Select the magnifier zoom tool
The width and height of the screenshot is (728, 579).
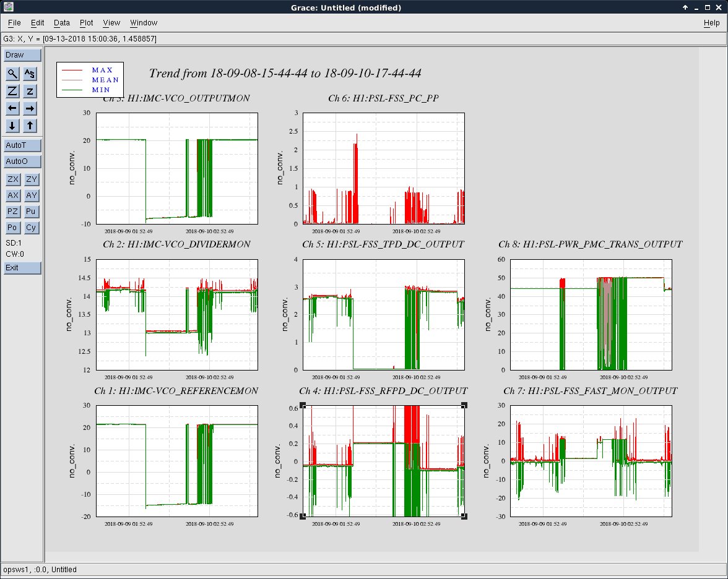12,73
